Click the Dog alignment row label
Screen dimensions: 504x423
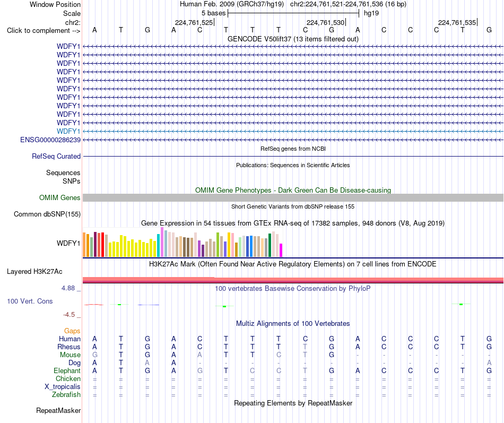(x=74, y=363)
